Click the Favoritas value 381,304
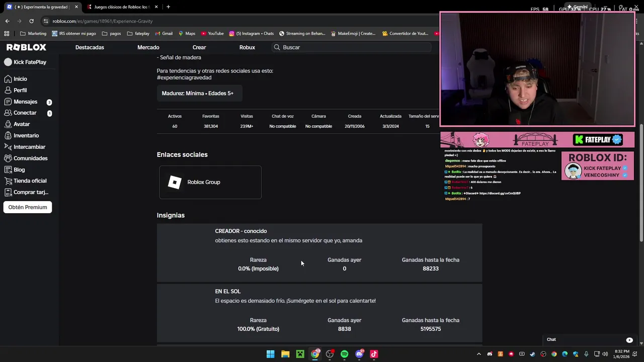The width and height of the screenshot is (644, 362). tap(211, 126)
